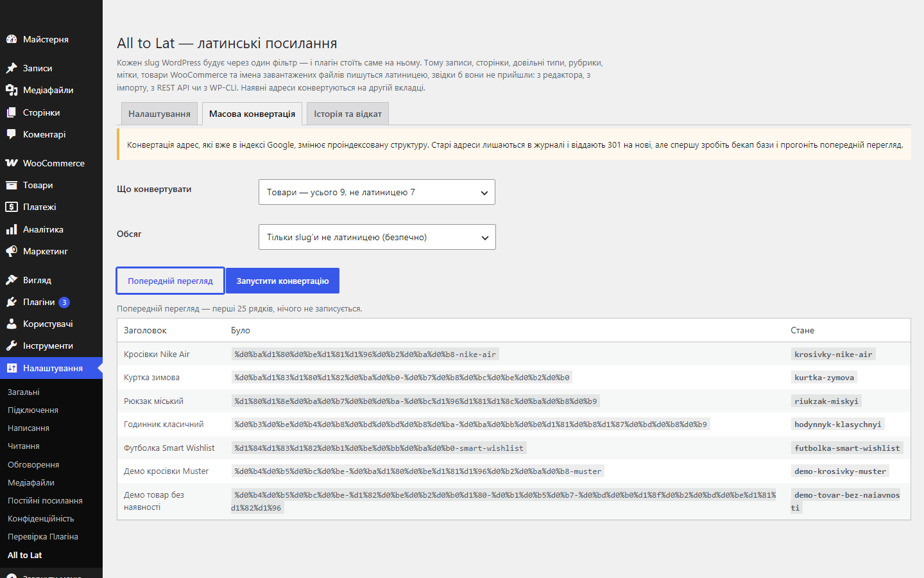This screenshot has height=578, width=924.
Task: Click the Налаштування sliders icon
Action: [12, 368]
